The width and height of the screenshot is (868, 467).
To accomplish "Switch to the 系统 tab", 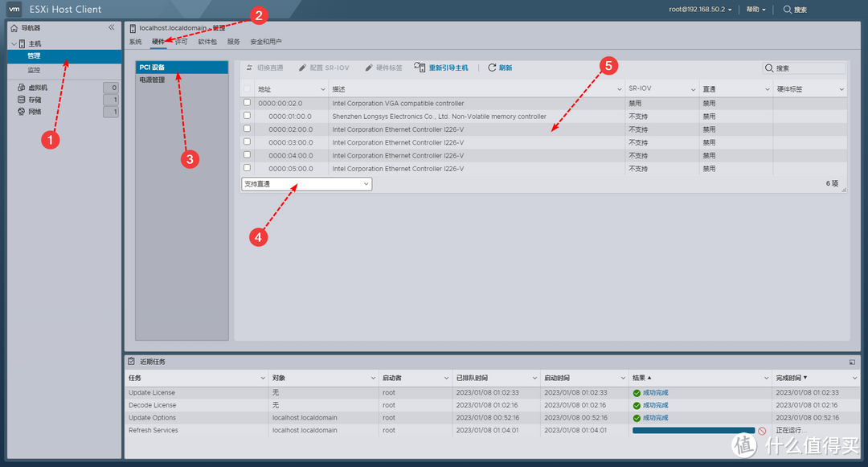I will point(133,41).
